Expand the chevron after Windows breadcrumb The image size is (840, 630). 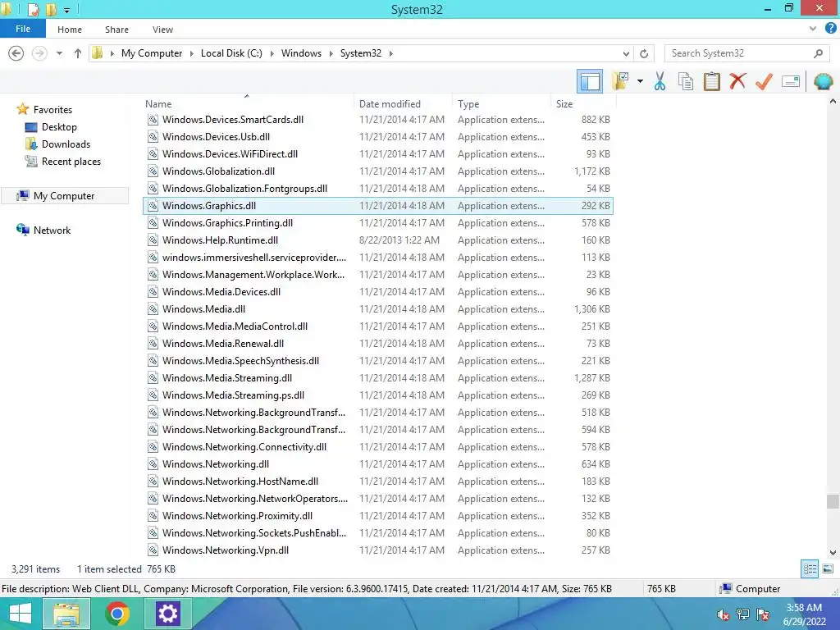pyautogui.click(x=331, y=53)
